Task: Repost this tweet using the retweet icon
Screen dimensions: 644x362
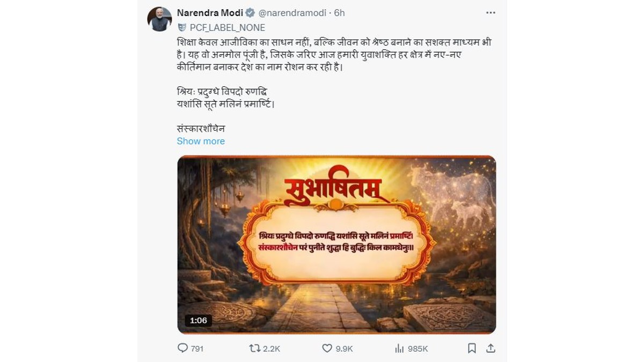Action: pyautogui.click(x=255, y=348)
